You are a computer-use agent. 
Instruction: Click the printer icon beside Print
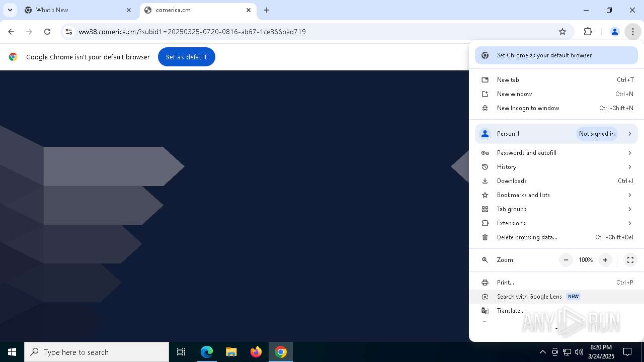pos(485,283)
